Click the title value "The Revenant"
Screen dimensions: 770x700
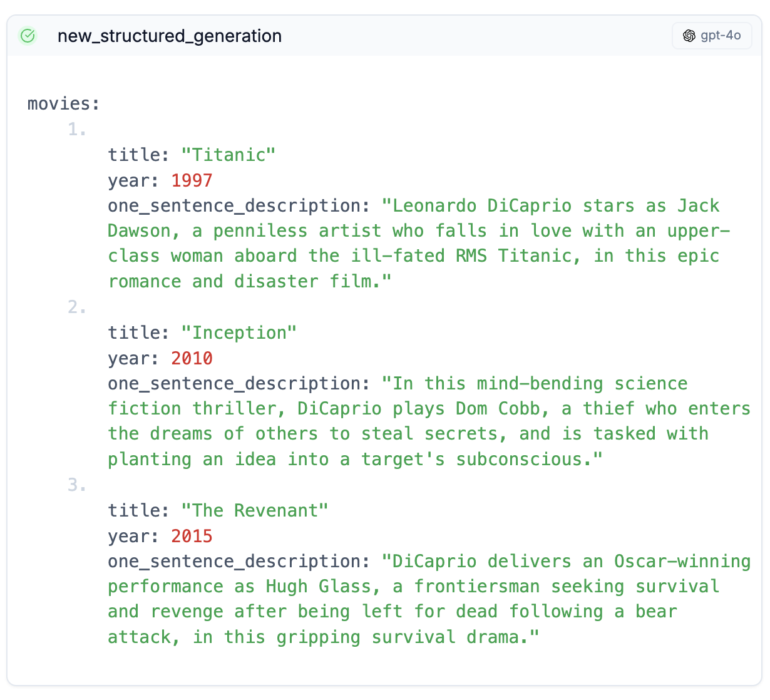tap(255, 510)
